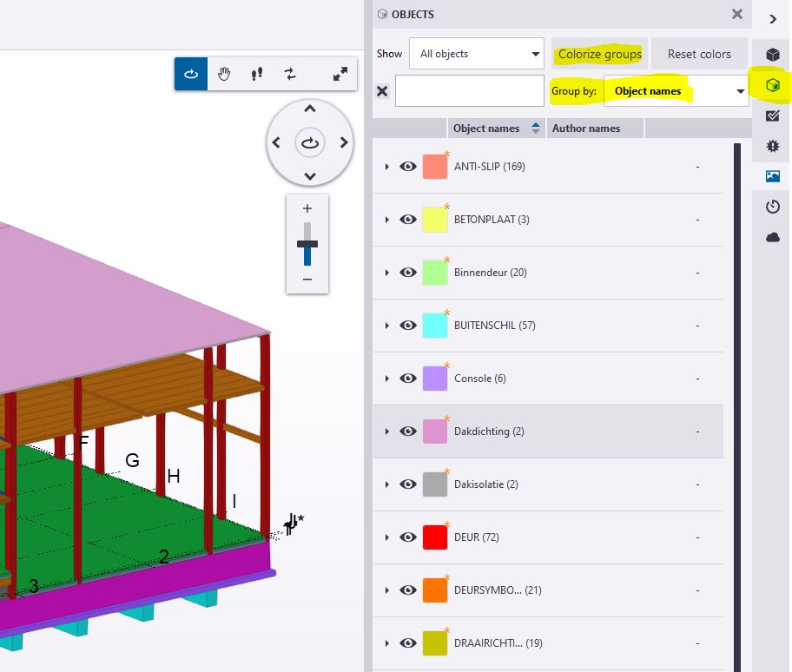
Task: Expand the BETONPLAAT group
Action: 387,220
